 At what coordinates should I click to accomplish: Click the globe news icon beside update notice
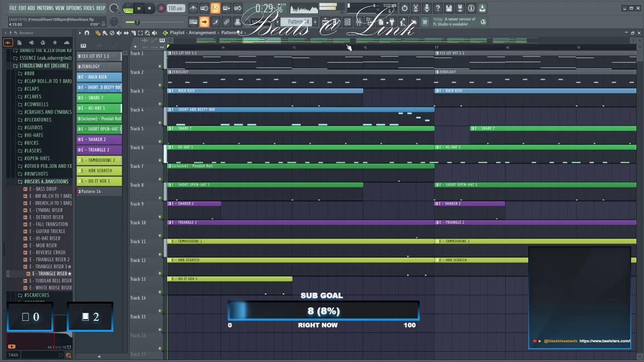coord(484,22)
